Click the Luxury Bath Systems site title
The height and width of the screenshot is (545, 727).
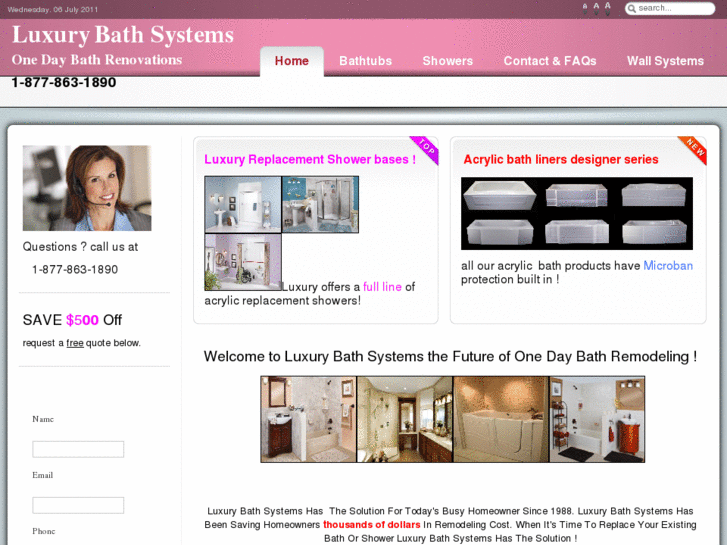coord(123,35)
